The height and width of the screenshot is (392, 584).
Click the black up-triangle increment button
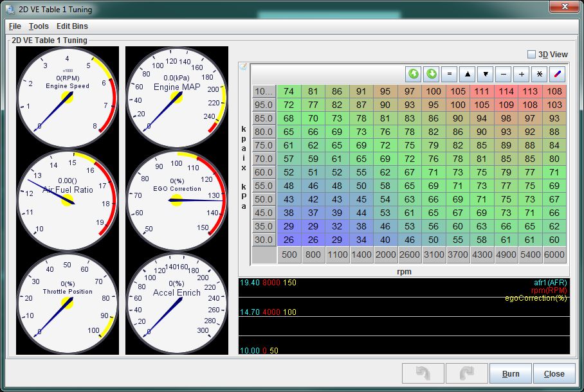(468, 74)
